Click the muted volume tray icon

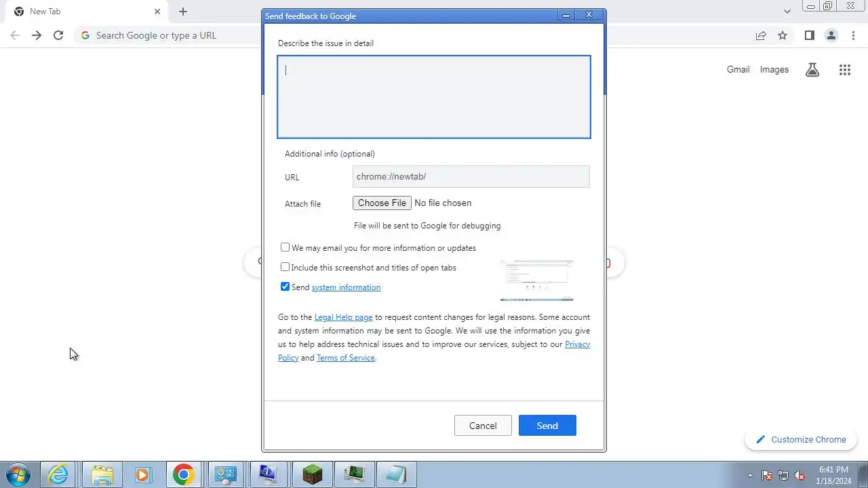coord(800,475)
